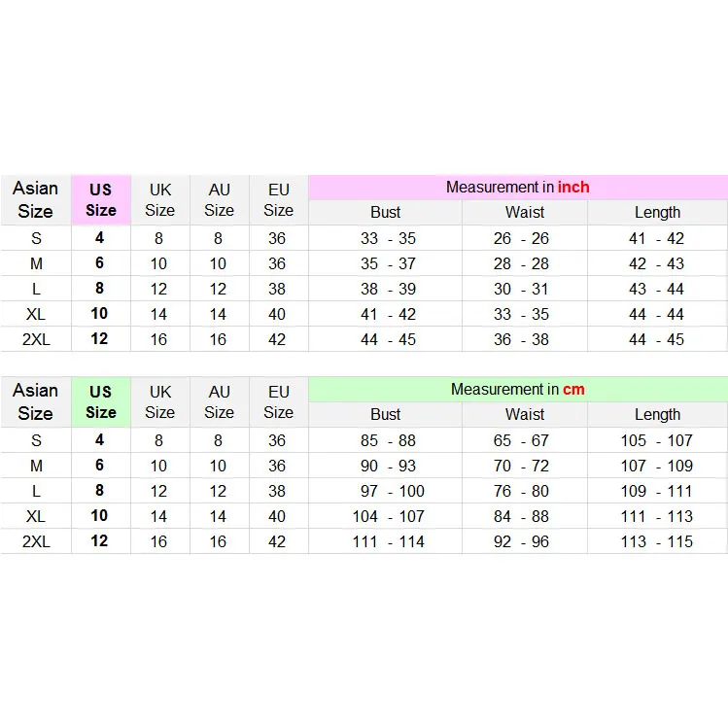
Task: Click 'Length' column header in inch table
Action: pos(657,212)
